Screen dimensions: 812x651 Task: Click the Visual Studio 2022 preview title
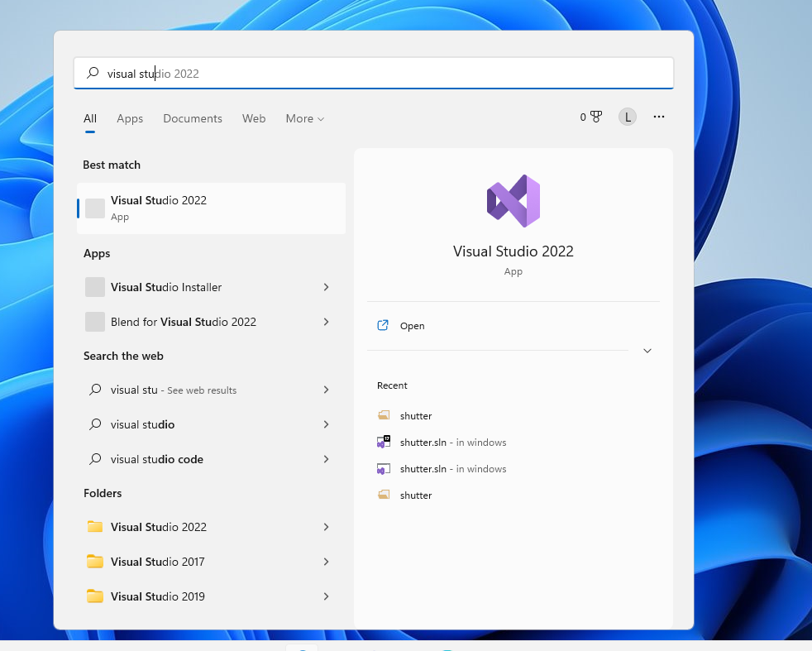pyautogui.click(x=513, y=251)
